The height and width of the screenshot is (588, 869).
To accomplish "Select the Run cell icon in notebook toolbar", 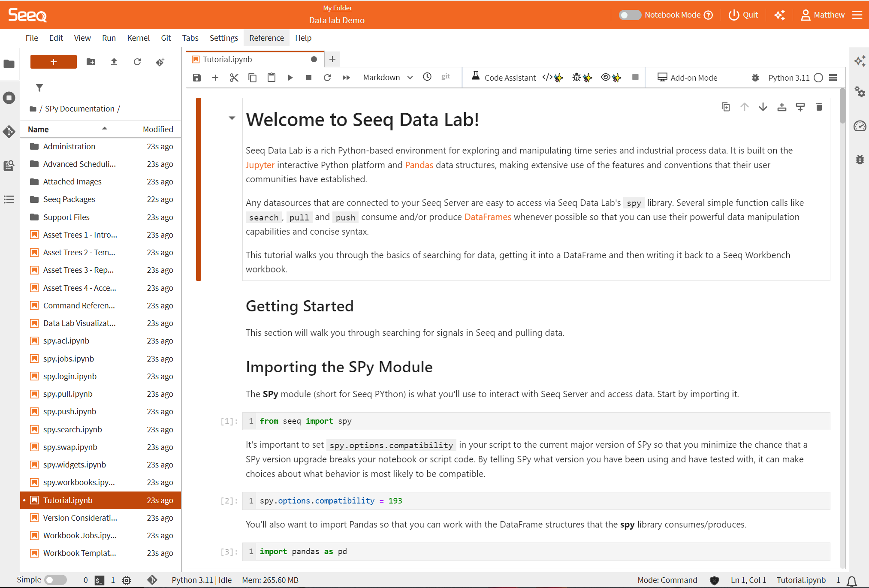I will tap(290, 77).
